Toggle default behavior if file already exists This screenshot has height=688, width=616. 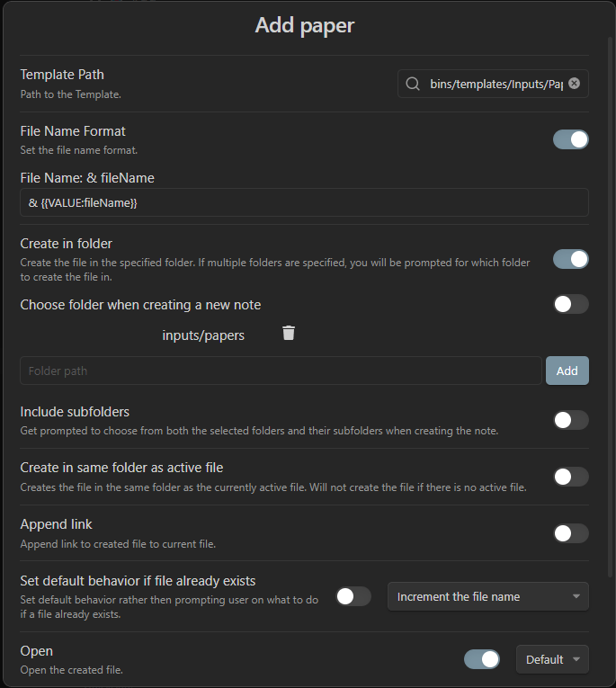tap(353, 596)
